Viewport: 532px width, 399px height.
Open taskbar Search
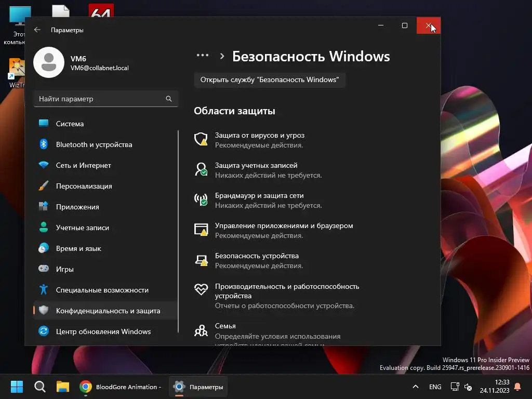[x=39, y=387]
